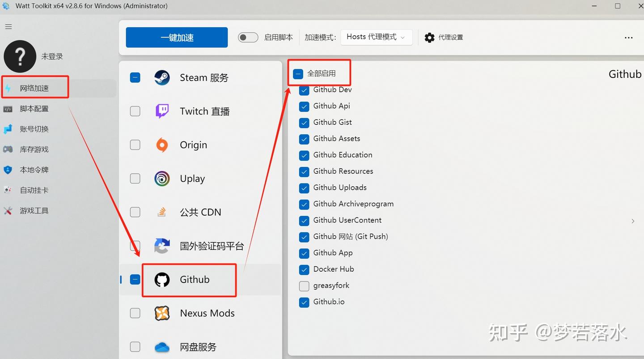644x359 pixels.
Task: Enable the greasyfork checkbox
Action: (304, 286)
